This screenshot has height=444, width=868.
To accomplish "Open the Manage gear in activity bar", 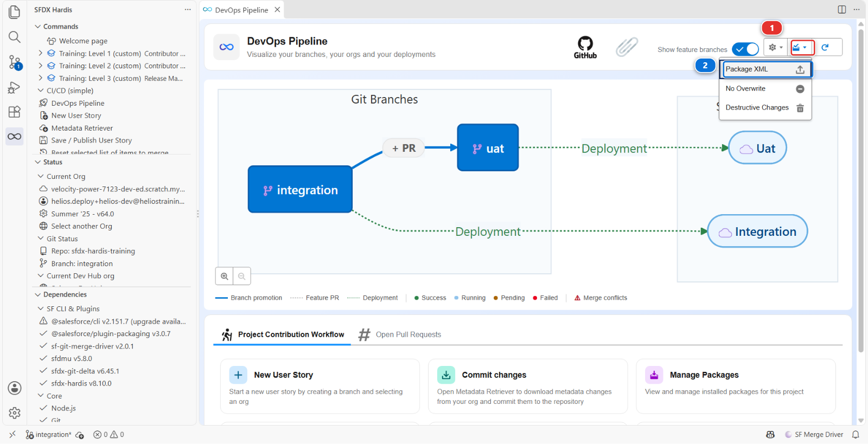I will tap(15, 413).
